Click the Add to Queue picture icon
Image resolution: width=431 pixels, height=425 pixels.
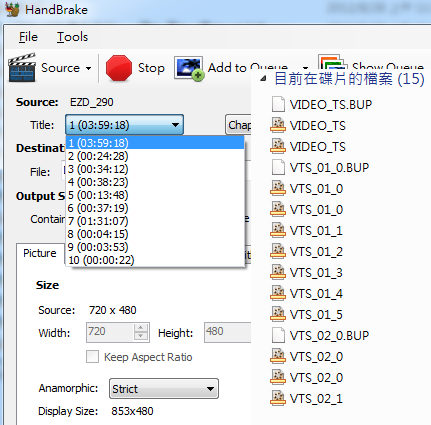pyautogui.click(x=189, y=69)
